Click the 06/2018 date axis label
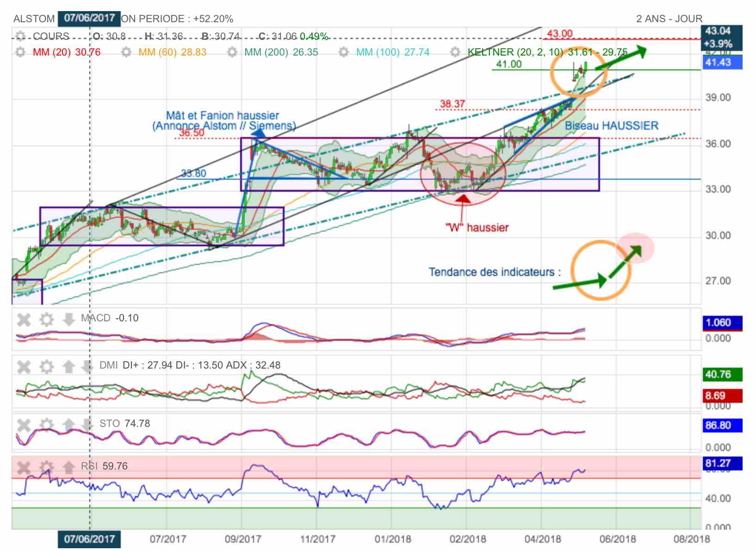Image resolution: width=756 pixels, height=551 pixels. [617, 539]
